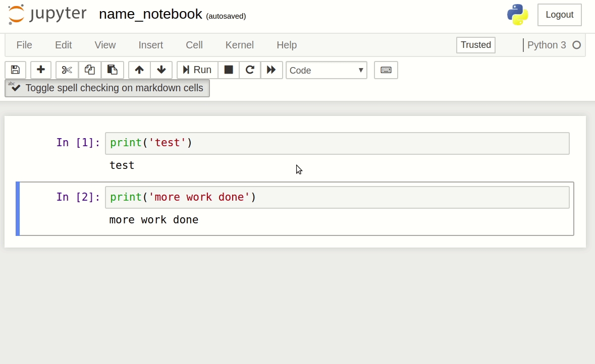
Task: Copy selected cells icon
Action: tap(90, 70)
